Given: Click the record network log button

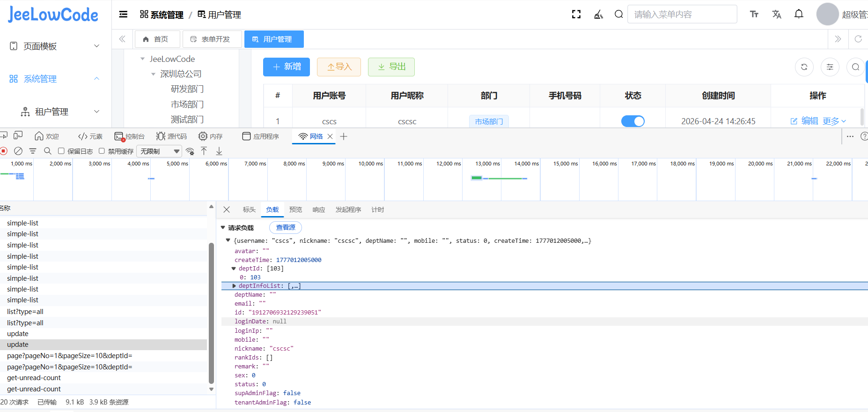Looking at the screenshot, I should (4, 151).
